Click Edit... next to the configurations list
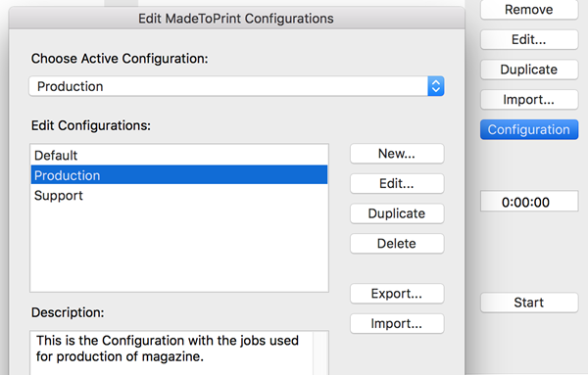 tap(397, 183)
